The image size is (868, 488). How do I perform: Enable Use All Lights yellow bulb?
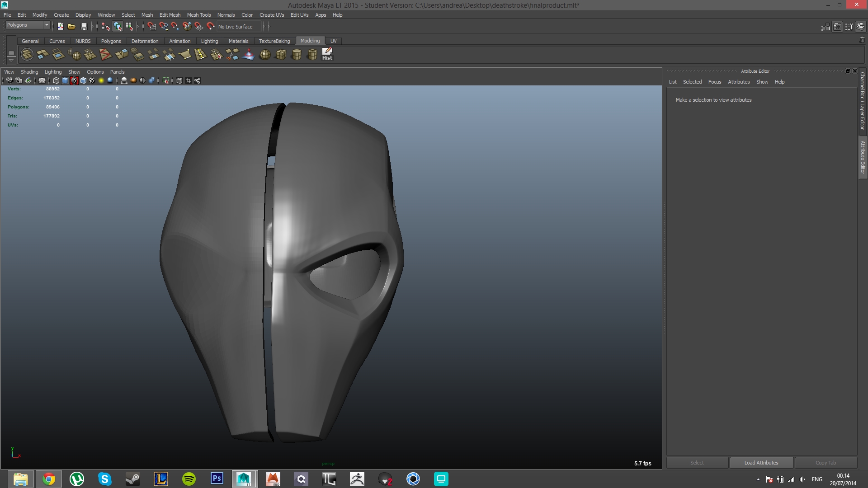(x=101, y=80)
